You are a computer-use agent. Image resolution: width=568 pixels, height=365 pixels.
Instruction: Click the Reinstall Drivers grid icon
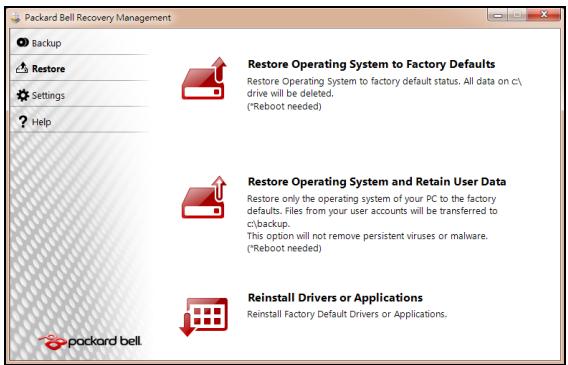(204, 317)
